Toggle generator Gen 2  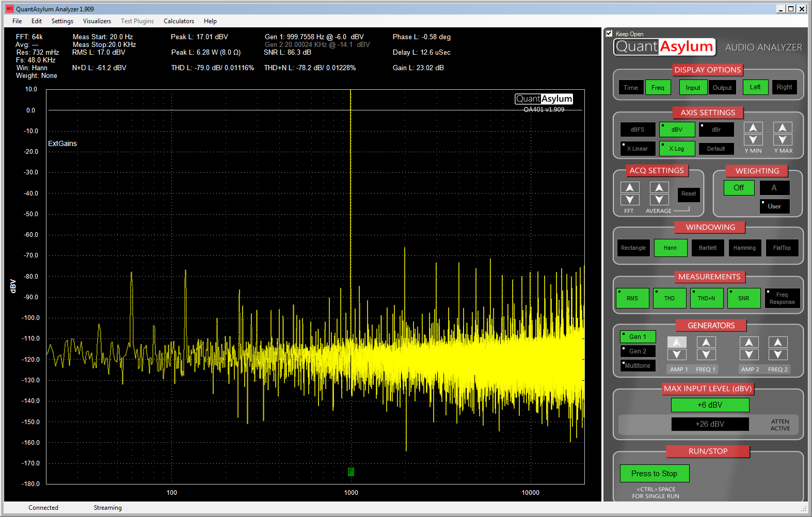pos(638,351)
